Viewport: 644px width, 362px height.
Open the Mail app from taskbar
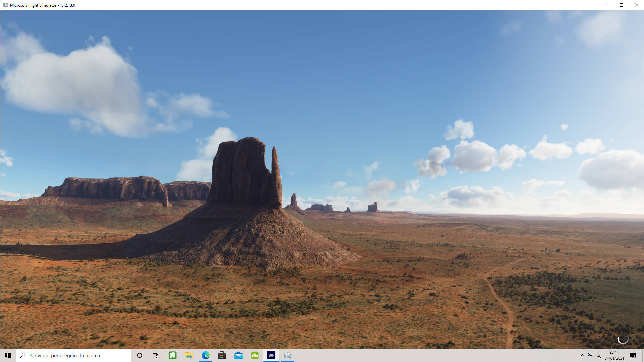pos(238,355)
